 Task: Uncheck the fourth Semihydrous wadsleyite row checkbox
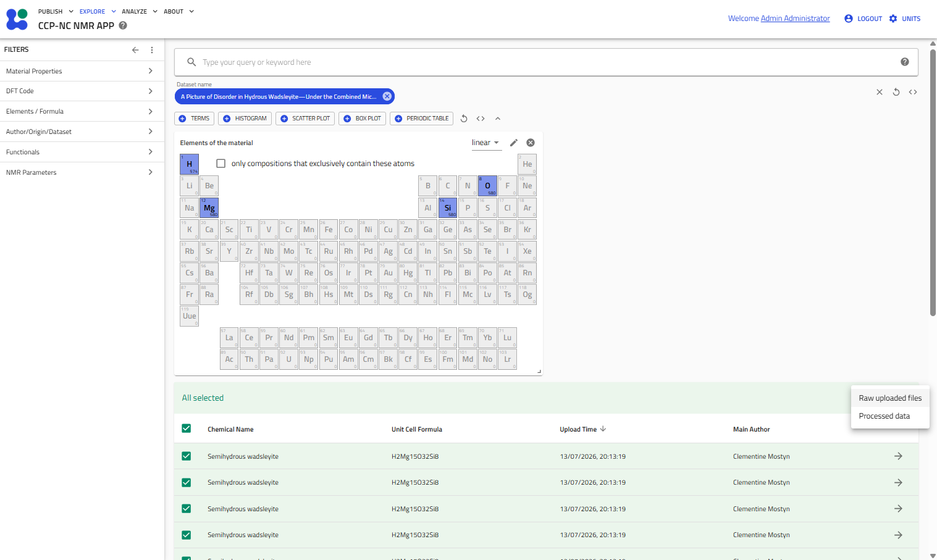tap(187, 535)
